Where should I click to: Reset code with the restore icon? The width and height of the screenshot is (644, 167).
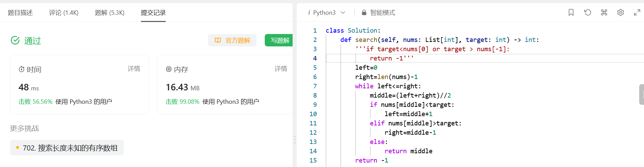588,13
